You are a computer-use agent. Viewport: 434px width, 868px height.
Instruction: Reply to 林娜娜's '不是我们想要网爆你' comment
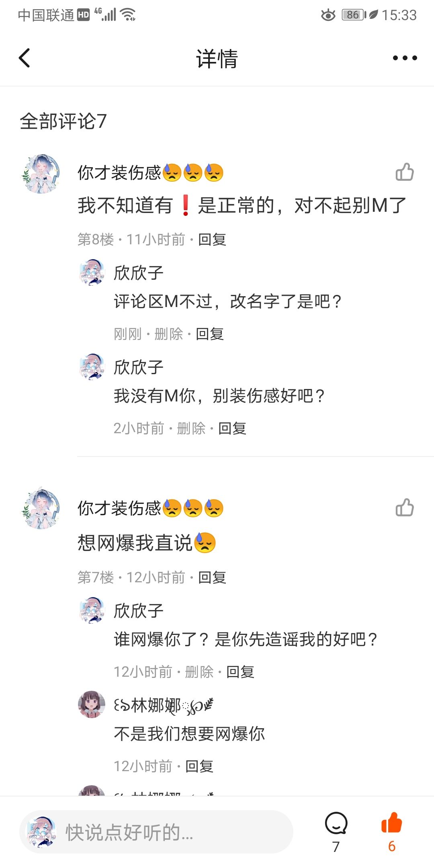point(199,766)
